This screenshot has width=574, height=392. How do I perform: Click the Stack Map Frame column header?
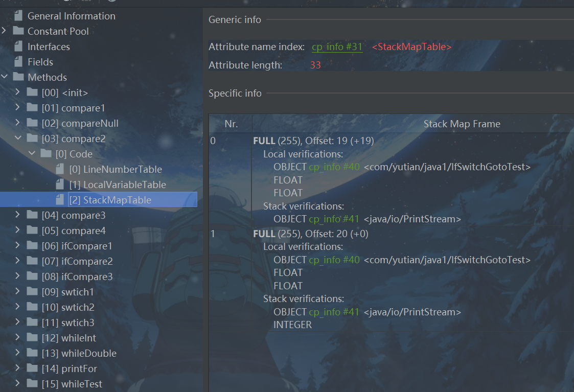click(462, 124)
